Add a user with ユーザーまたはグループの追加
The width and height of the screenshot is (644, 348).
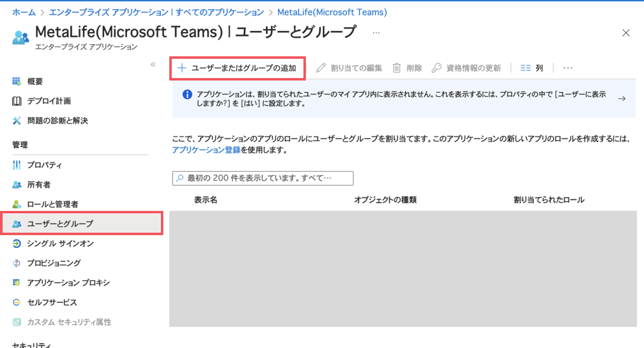[237, 68]
